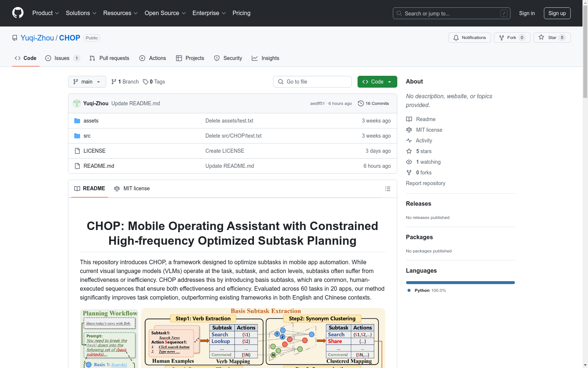This screenshot has width=588, height=368.
Task: Open the Yuqi-Zhou owner profile link
Action: click(x=37, y=38)
